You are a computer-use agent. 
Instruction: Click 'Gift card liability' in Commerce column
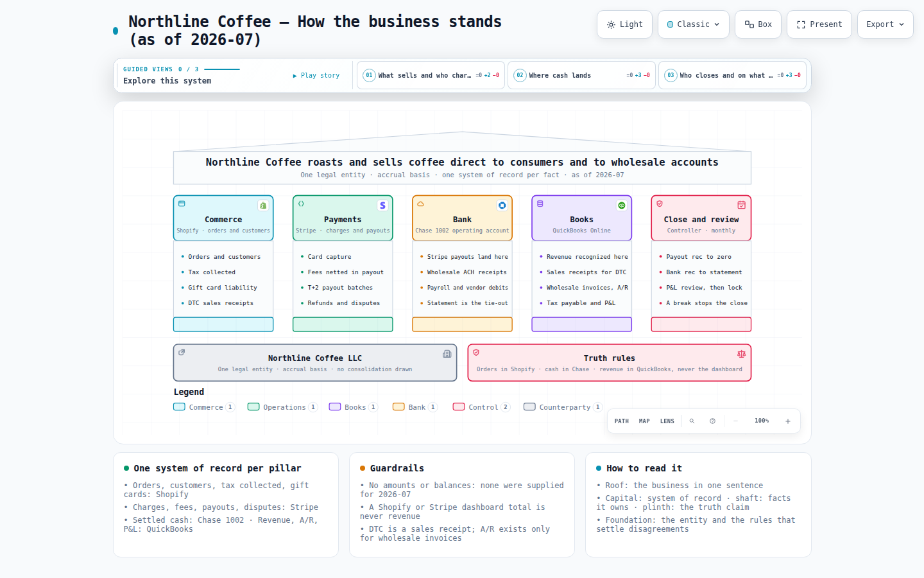tap(223, 288)
